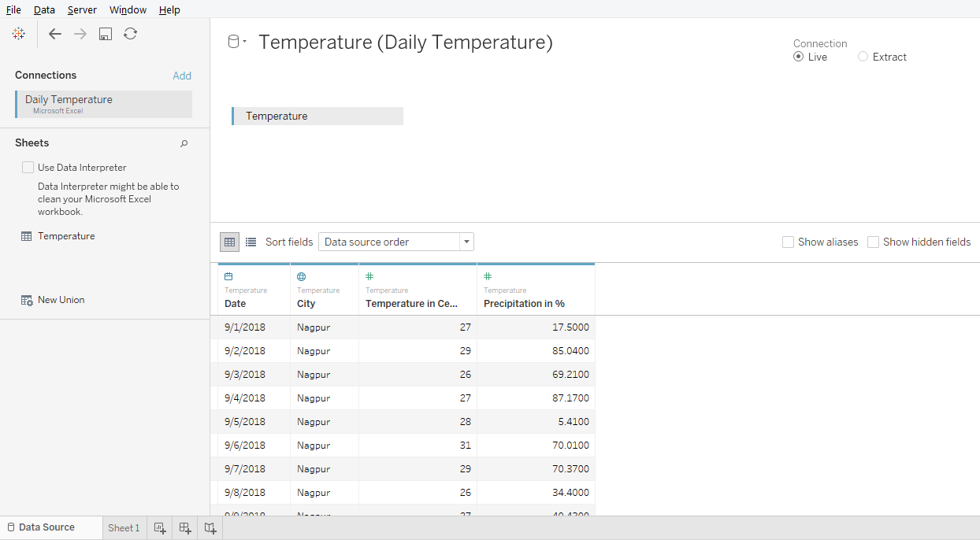Add a new worksheet
Viewport: 980px width, 540px height.
160,528
